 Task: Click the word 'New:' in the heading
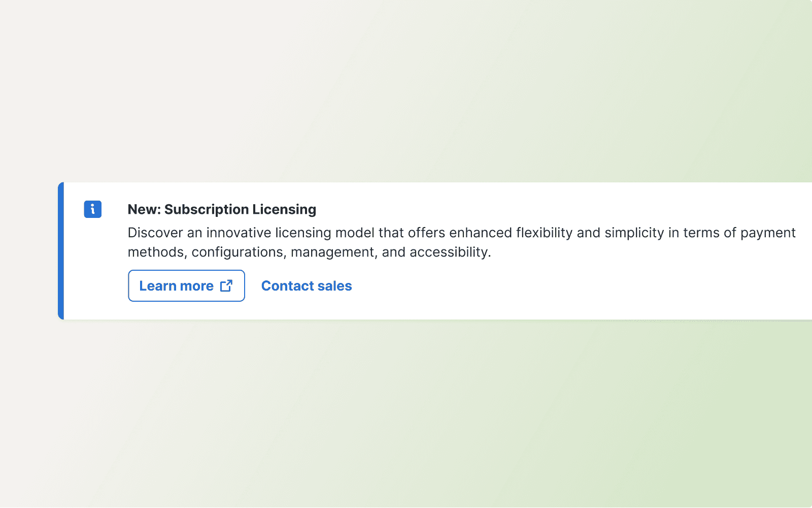click(x=144, y=209)
